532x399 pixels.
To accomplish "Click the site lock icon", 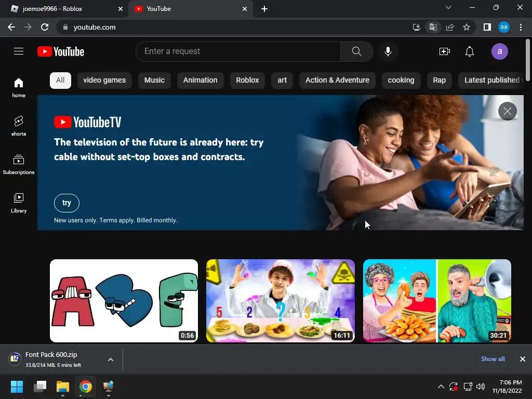I will click(x=65, y=27).
